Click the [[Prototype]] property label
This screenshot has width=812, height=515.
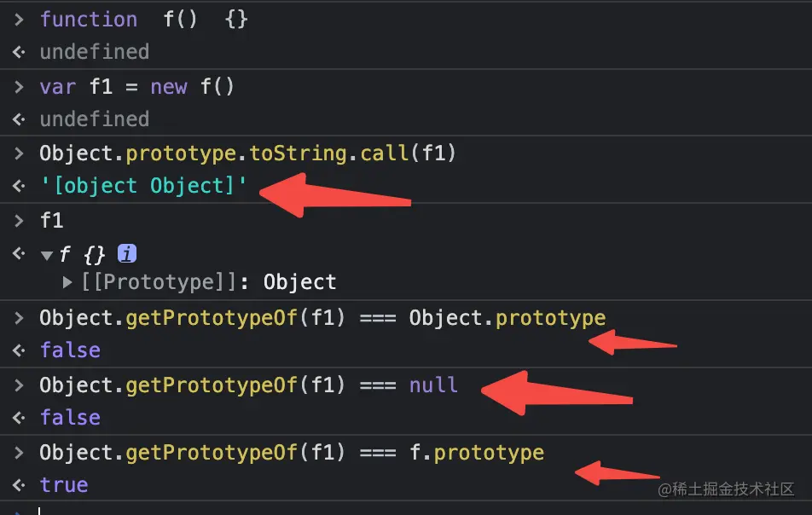(159, 282)
